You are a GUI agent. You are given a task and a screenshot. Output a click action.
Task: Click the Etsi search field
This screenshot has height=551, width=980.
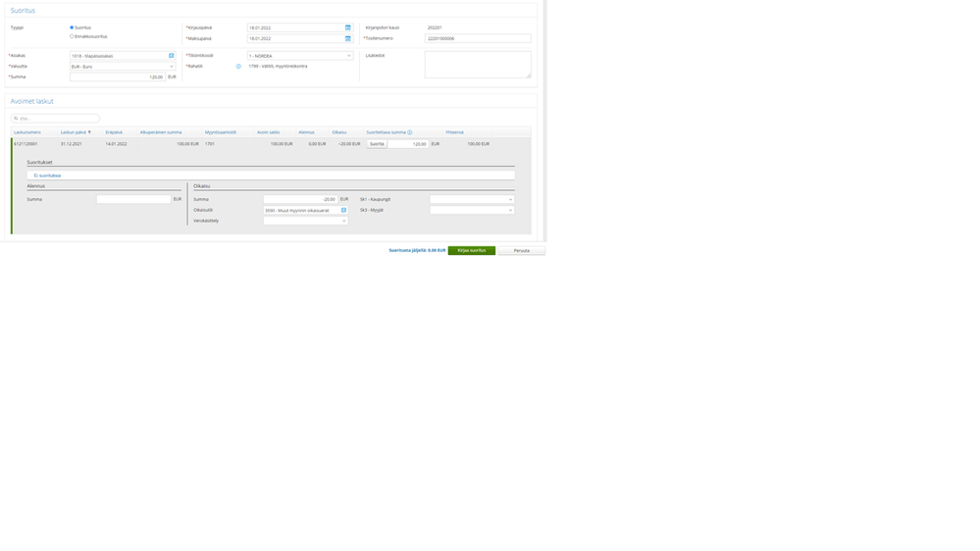pyautogui.click(x=55, y=118)
